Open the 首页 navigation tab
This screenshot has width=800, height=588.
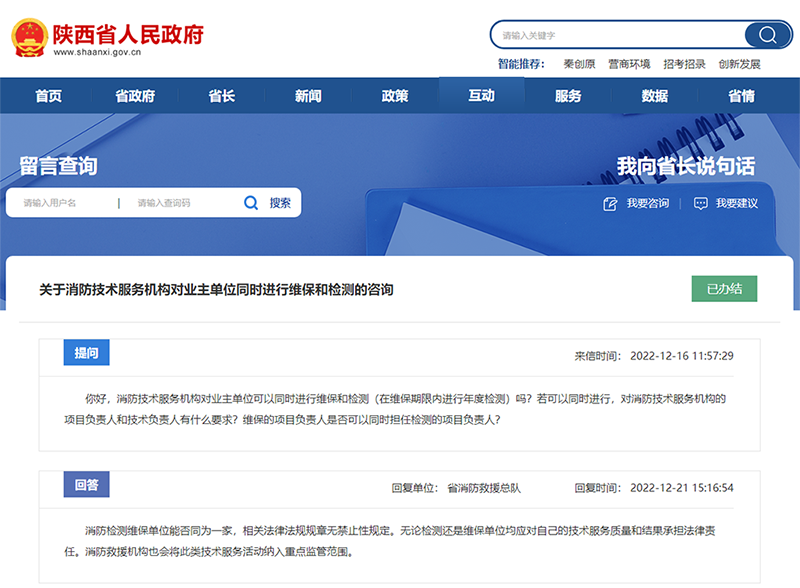coord(48,96)
